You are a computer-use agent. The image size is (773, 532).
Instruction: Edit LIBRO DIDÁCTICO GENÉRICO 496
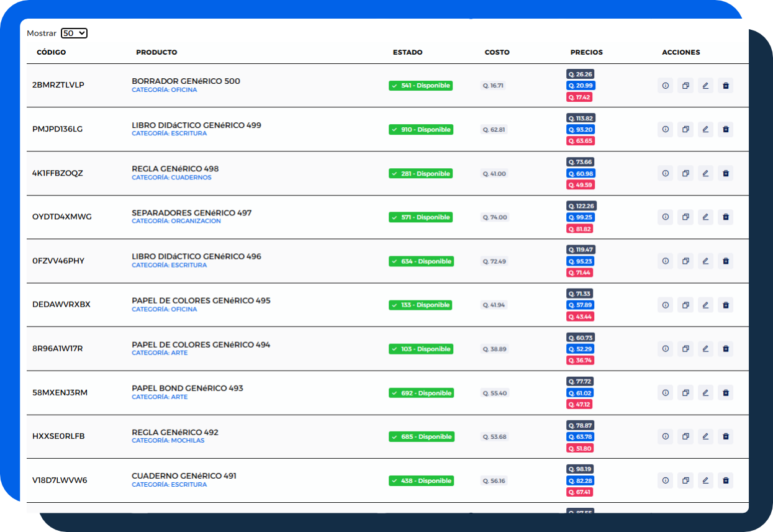(x=705, y=261)
